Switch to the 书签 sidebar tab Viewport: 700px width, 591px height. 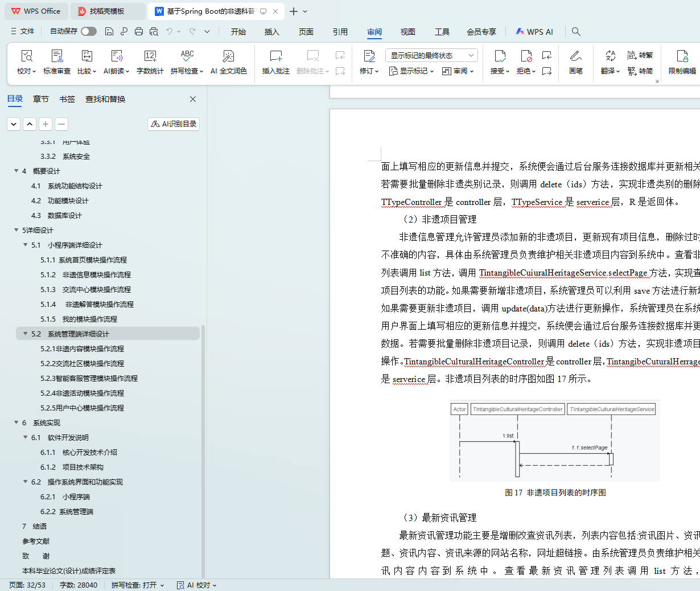(67, 99)
